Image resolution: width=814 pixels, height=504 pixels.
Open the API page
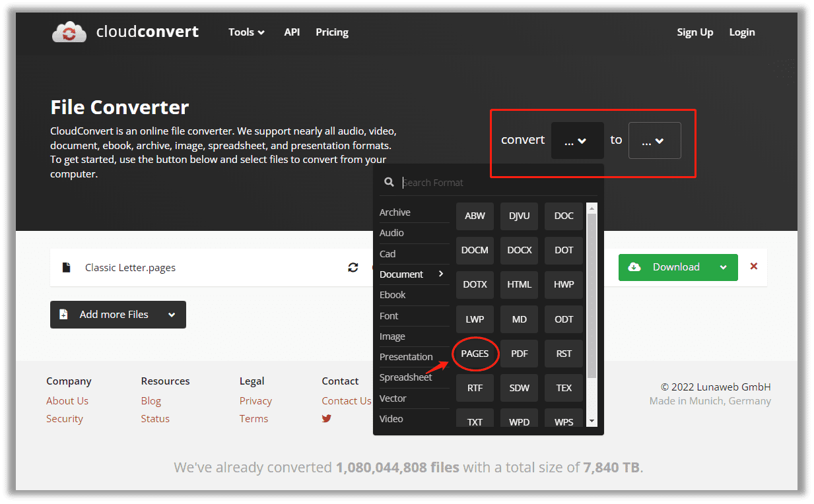(292, 32)
